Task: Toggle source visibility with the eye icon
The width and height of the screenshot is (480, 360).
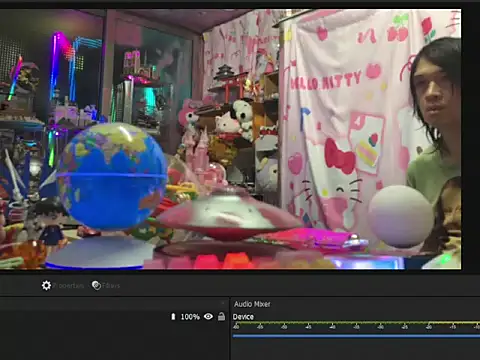Action: [208, 316]
